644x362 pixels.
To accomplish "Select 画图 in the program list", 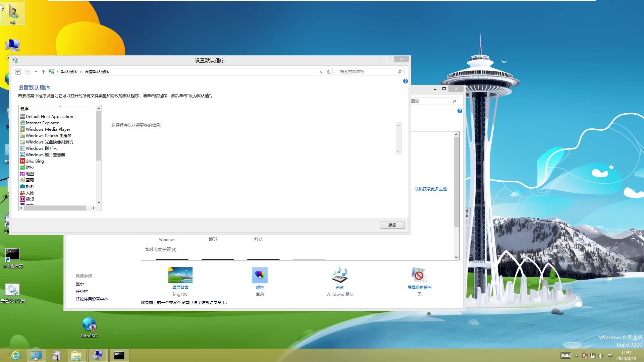I will click(x=30, y=180).
